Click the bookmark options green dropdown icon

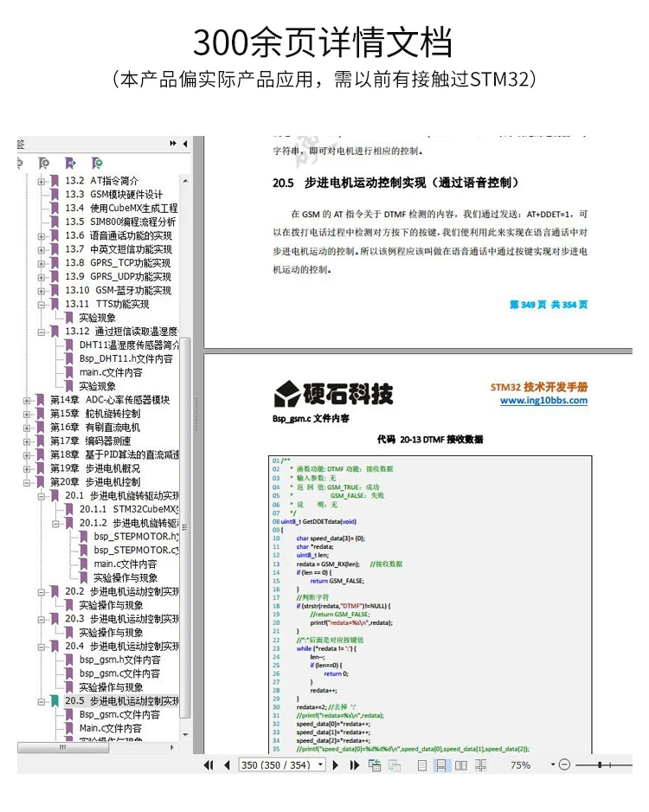[x=97, y=164]
